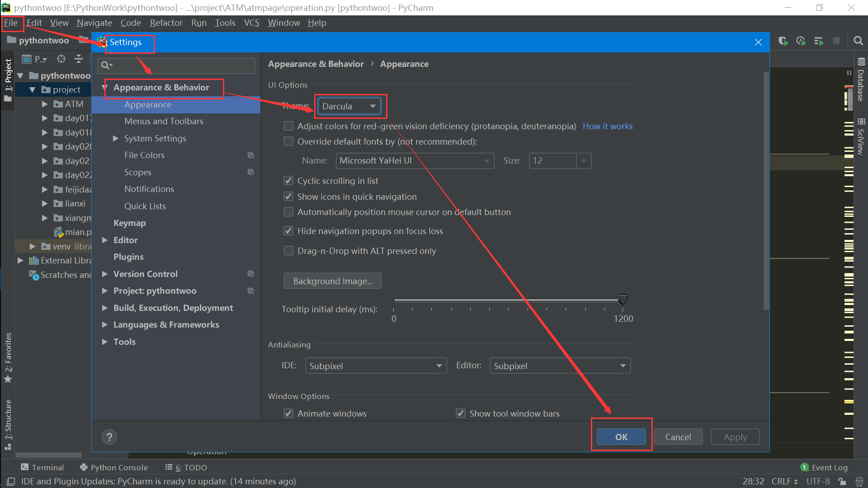The width and height of the screenshot is (868, 488).
Task: Enable Override default fonts checkbox
Action: pos(288,141)
